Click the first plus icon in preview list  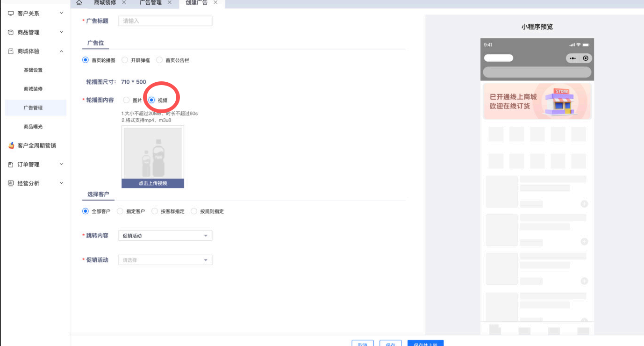[584, 204]
